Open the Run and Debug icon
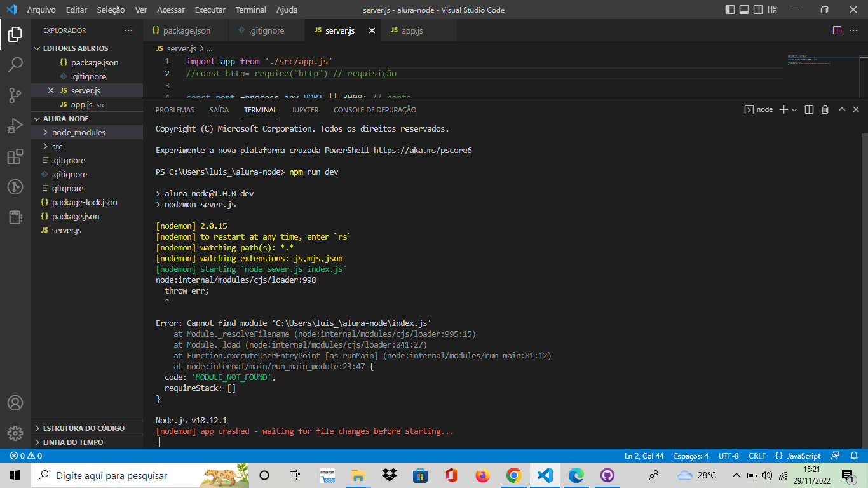 point(15,126)
